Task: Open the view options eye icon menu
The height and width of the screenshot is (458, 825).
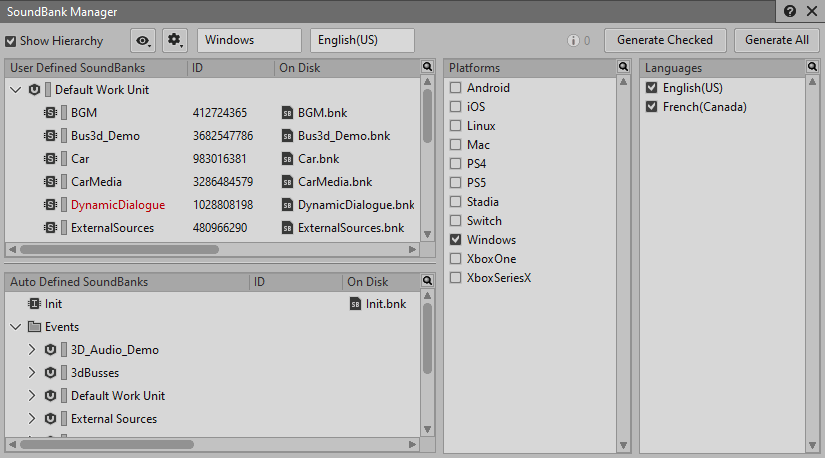Action: [x=144, y=41]
